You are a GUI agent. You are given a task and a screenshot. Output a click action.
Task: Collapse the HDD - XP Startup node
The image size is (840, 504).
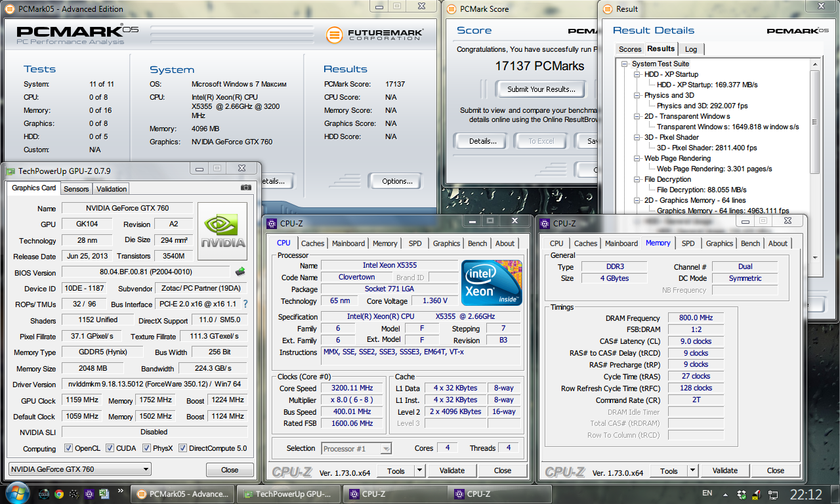point(637,74)
